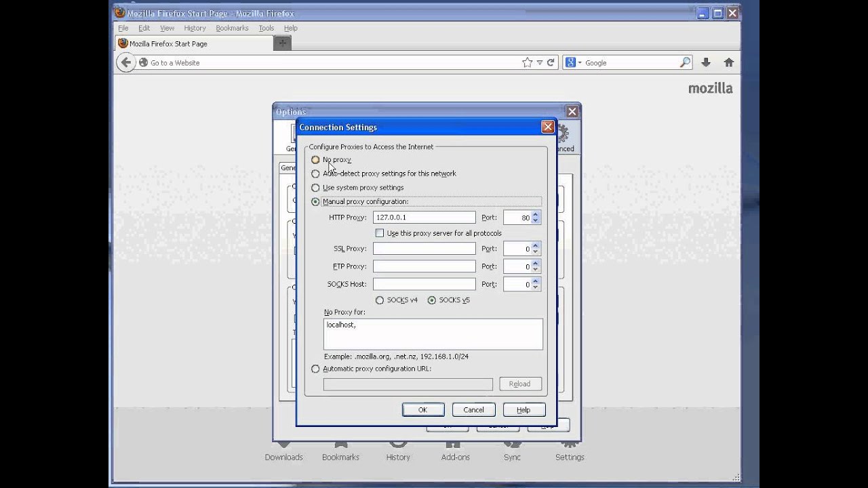Click in the No Proxy for text area

[433, 334]
